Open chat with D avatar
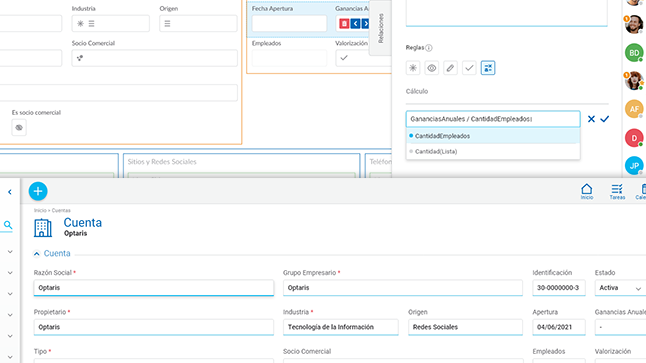Image resolution: width=646 pixels, height=363 pixels. click(x=634, y=138)
